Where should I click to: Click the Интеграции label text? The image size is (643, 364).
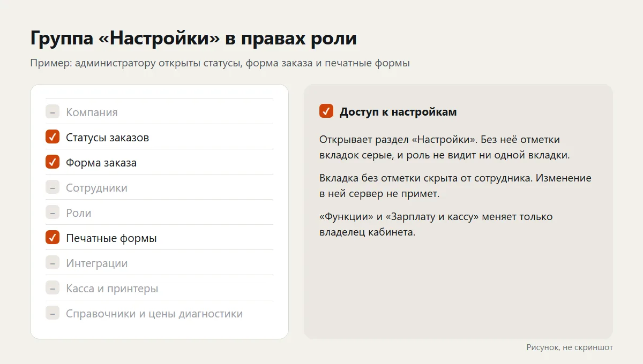pyautogui.click(x=97, y=263)
